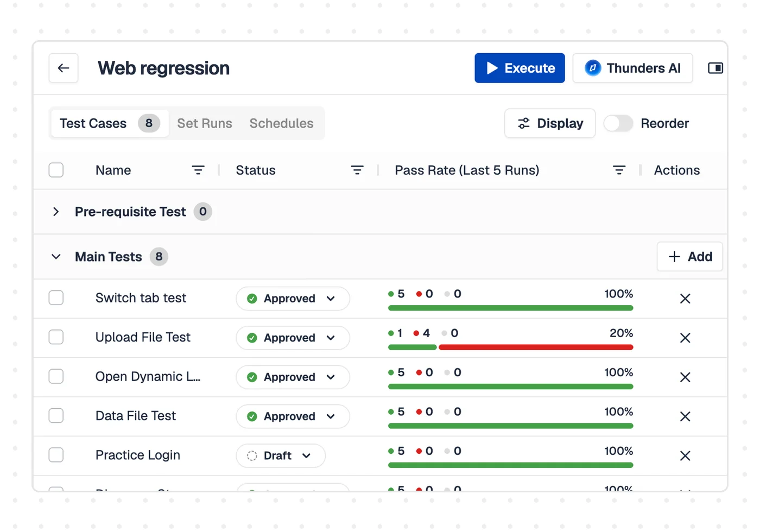Click the Web regression title
This screenshot has height=532, width=760.
163,68
